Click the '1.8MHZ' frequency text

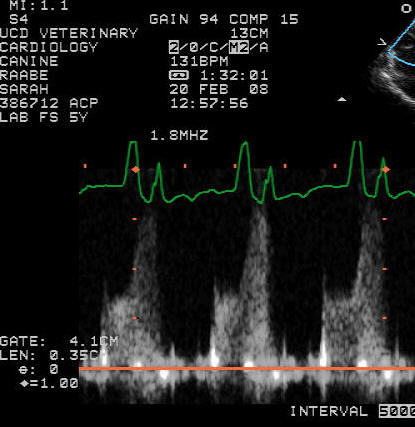179,135
